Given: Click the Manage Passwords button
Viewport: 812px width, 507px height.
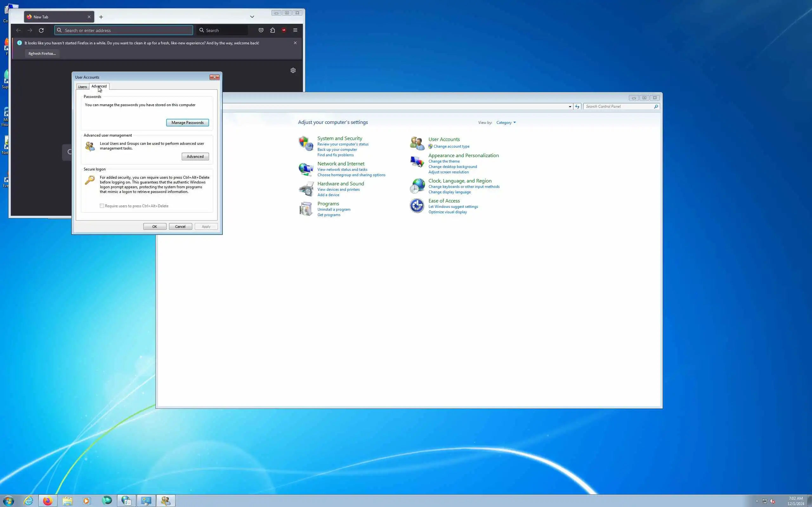Looking at the screenshot, I should pyautogui.click(x=187, y=123).
